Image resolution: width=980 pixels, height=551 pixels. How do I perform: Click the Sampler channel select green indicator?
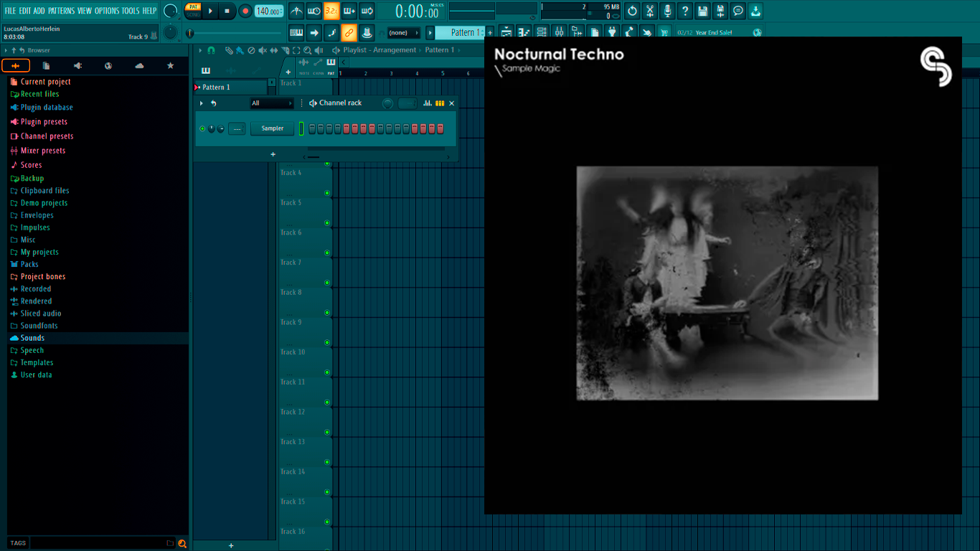(x=301, y=128)
